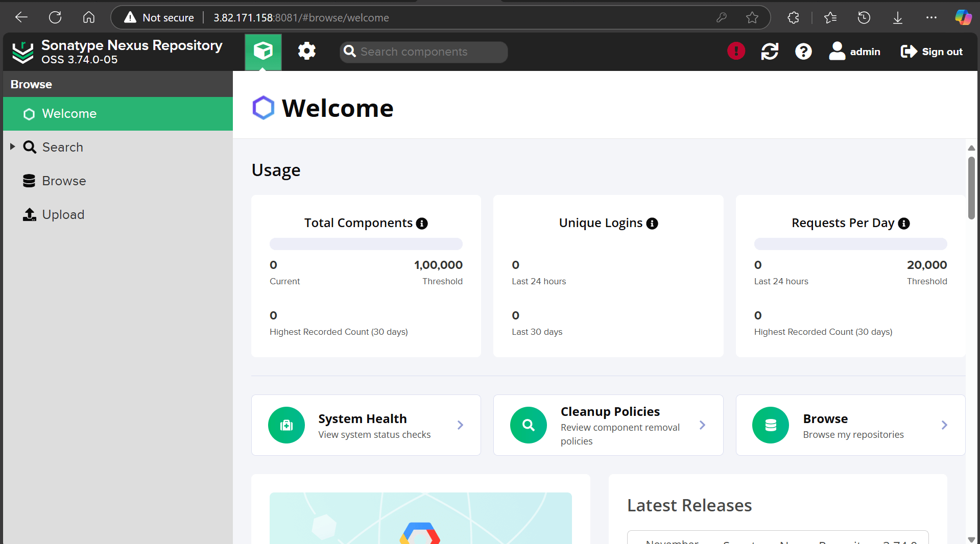Click the refresh icon in Nexus header
Viewport: 980px width, 544px height.
coord(770,52)
